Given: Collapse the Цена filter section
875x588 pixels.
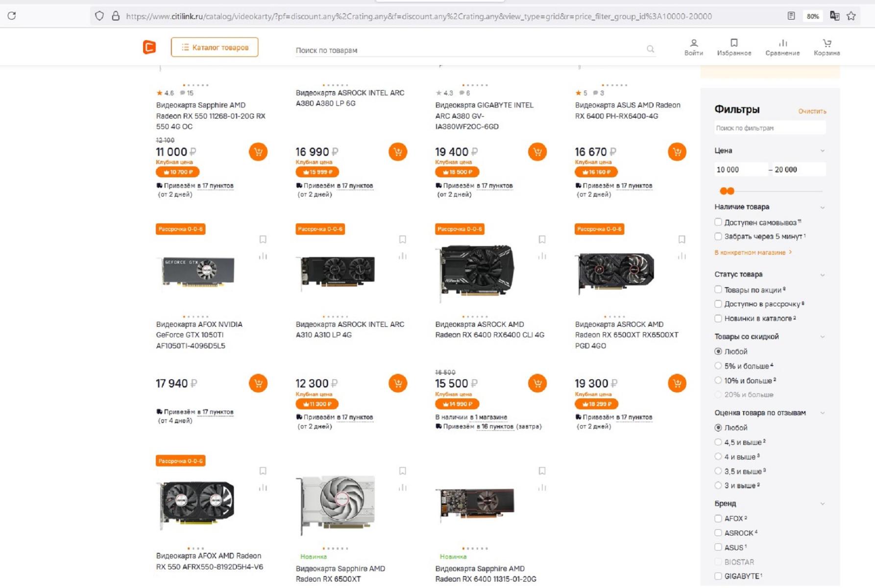Looking at the screenshot, I should tap(822, 151).
